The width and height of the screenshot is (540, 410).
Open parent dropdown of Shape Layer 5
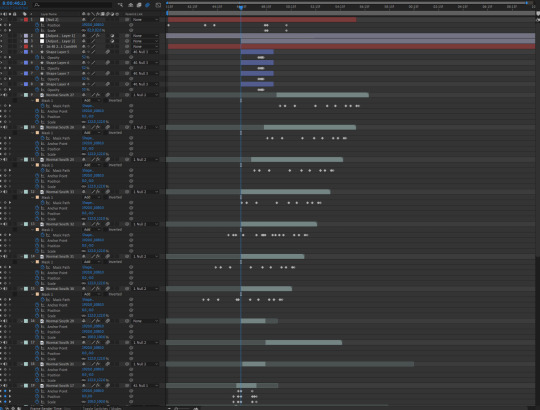click(x=145, y=52)
